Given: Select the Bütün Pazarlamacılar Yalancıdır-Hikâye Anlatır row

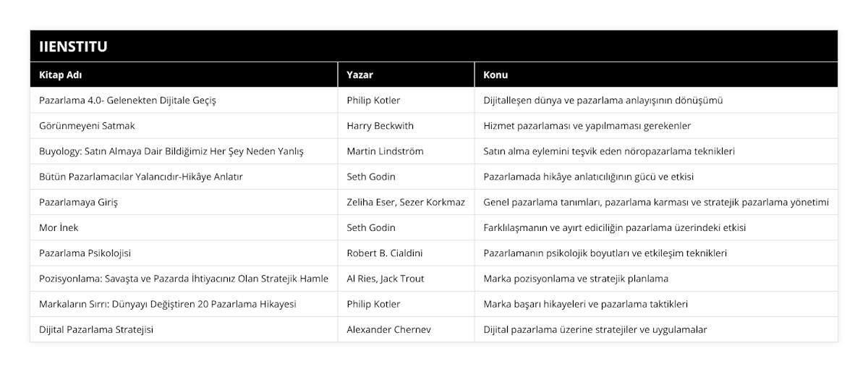Looking at the screenshot, I should tap(140, 177).
